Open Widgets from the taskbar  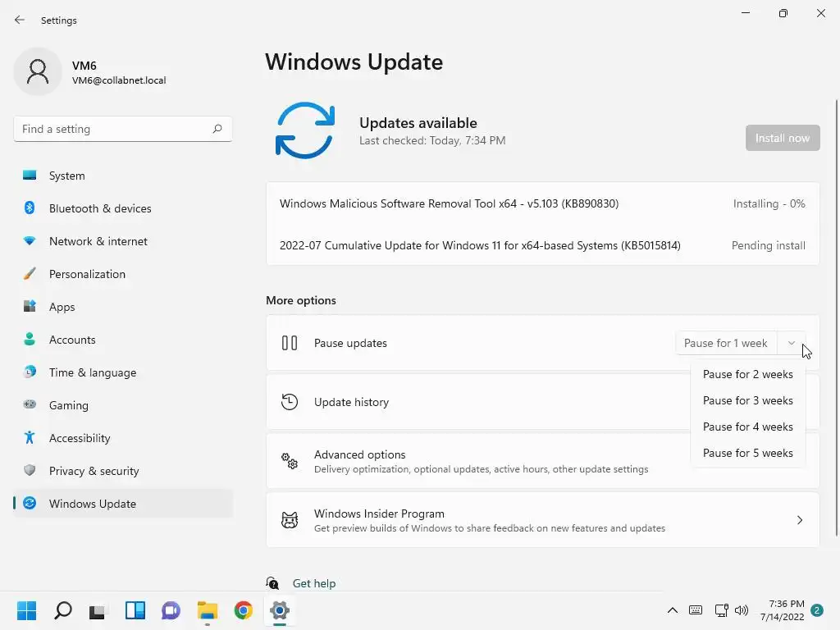click(x=135, y=610)
